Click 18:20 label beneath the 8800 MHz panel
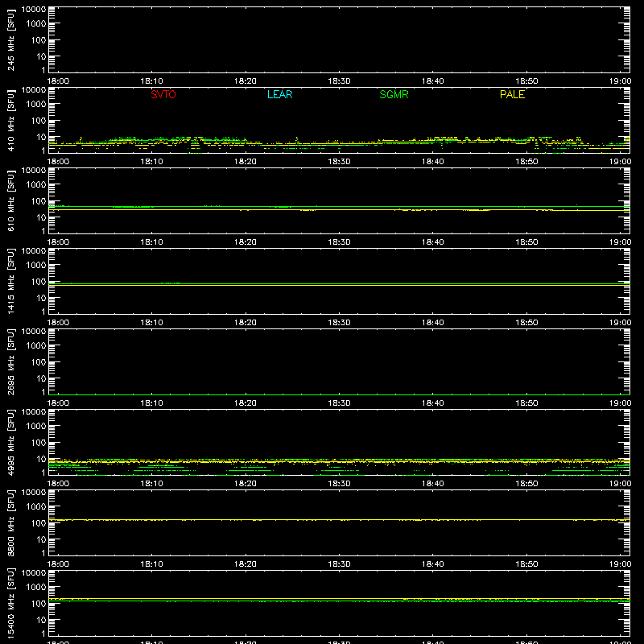The height and width of the screenshot is (644, 644). pos(246,564)
